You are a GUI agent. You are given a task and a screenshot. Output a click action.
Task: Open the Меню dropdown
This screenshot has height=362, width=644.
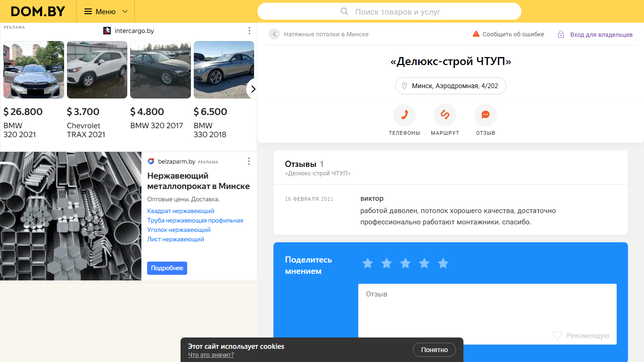(x=106, y=11)
